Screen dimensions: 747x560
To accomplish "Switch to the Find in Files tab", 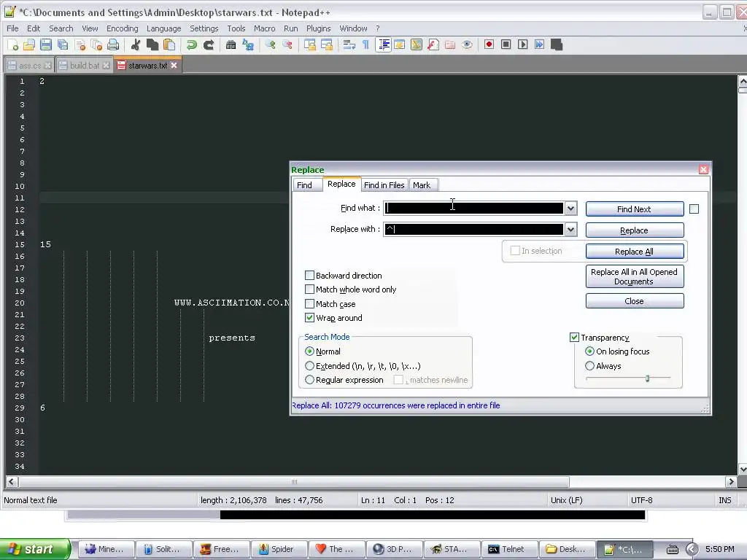I will [384, 185].
